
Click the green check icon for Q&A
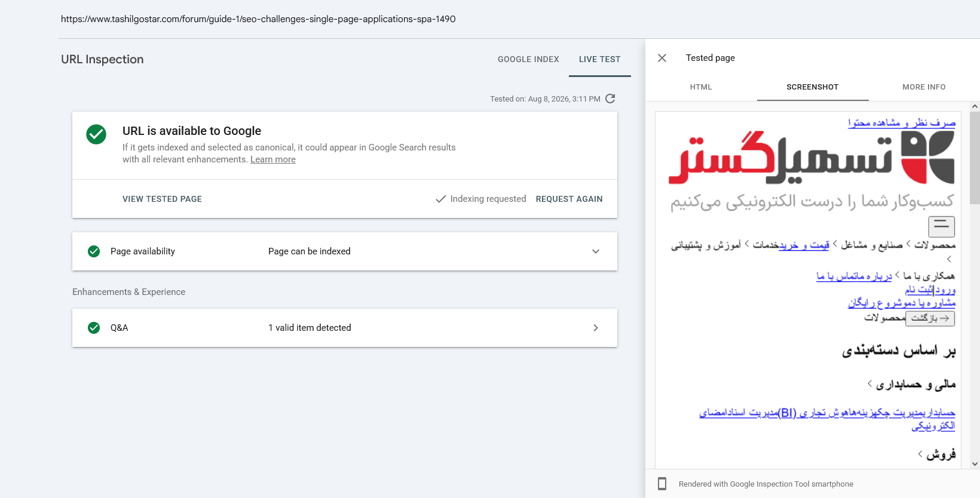click(x=94, y=328)
